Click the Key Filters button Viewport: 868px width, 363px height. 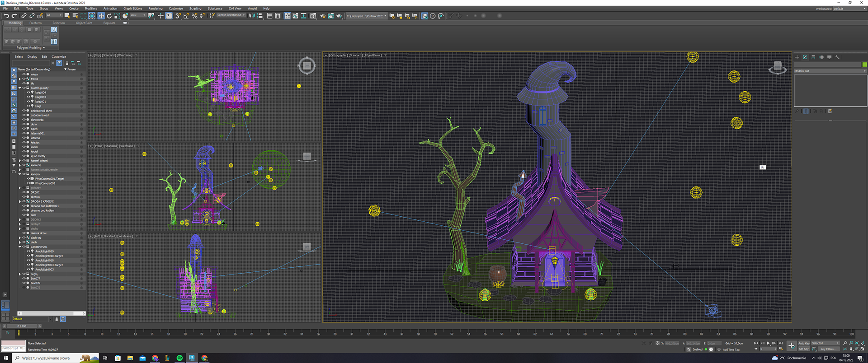point(828,349)
